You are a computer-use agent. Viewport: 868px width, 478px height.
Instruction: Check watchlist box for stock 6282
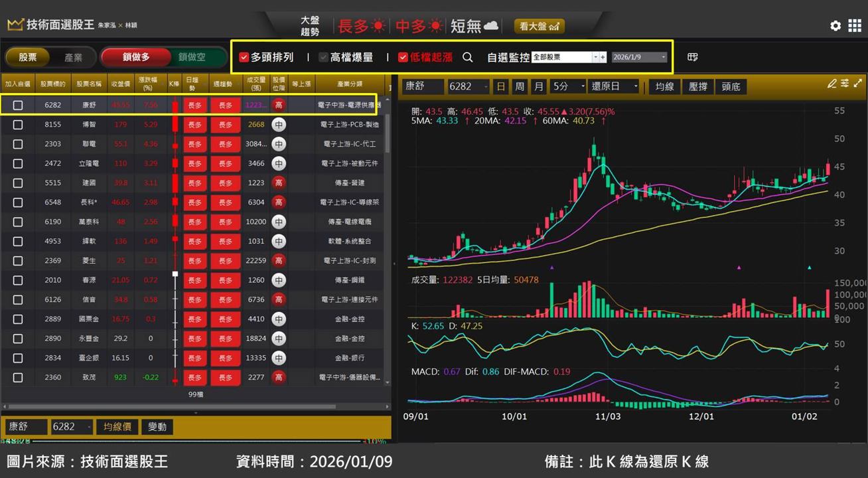click(18, 105)
